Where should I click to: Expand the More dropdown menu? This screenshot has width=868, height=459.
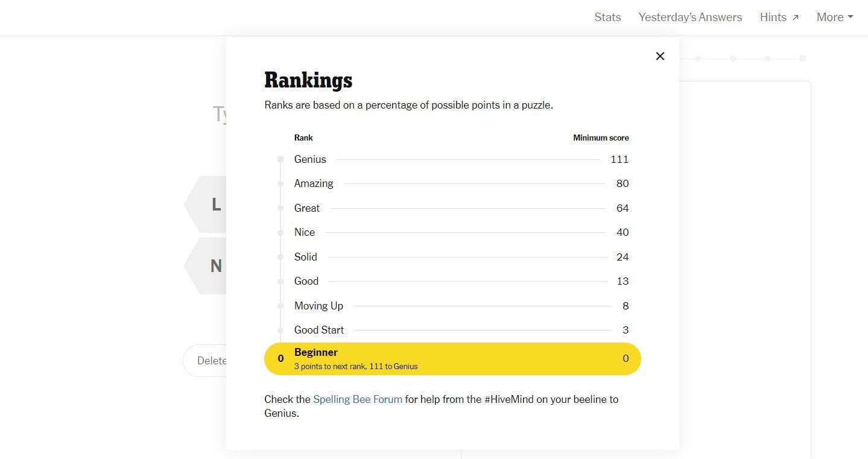coord(834,17)
